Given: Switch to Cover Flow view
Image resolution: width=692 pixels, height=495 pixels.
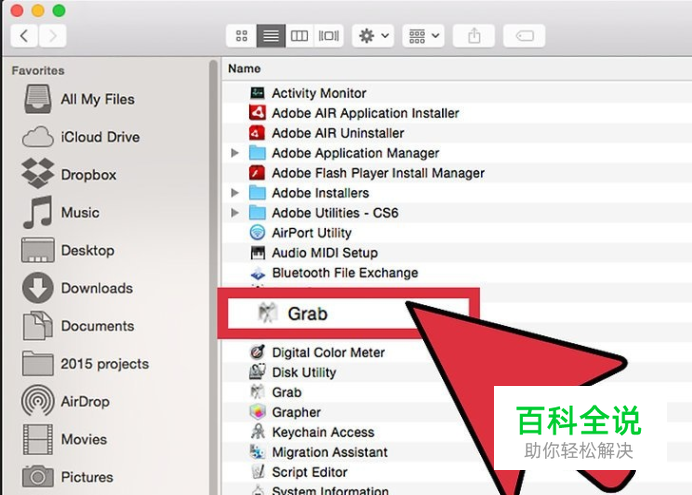Looking at the screenshot, I should (x=329, y=36).
